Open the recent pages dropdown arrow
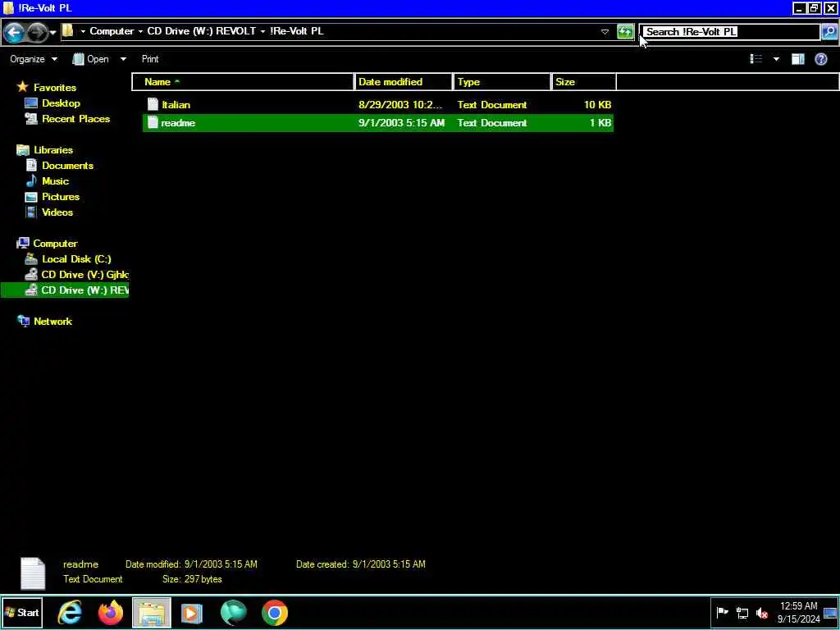The width and height of the screenshot is (840, 630). tap(52, 33)
